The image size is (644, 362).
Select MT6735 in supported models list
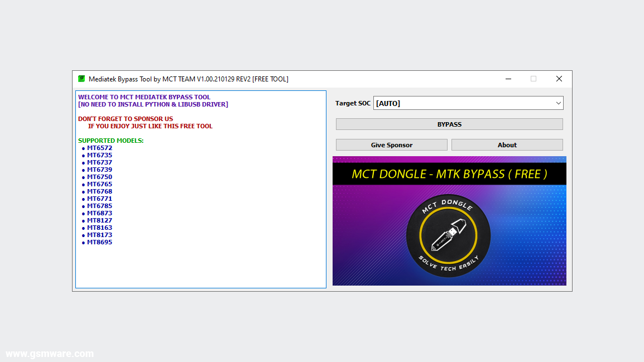tap(99, 155)
